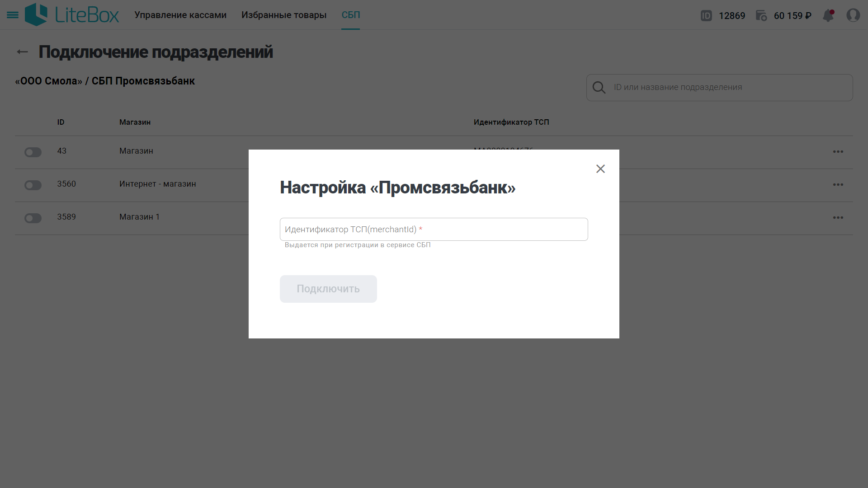Click the «ООО Смола» / СБП Промсвязьбанк breadcrumb
This screenshot has height=488, width=868.
click(x=105, y=81)
